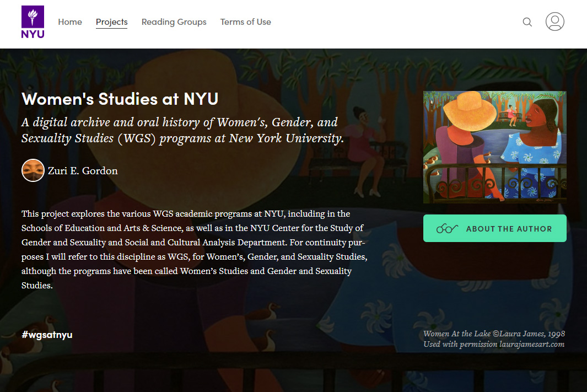
Task: Open the Reading Groups section
Action: pos(174,22)
